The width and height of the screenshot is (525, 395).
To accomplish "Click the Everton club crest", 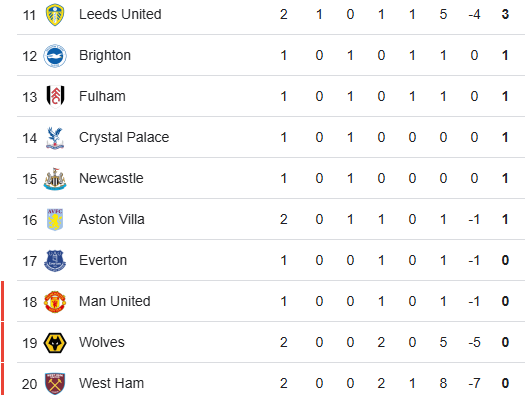I will [x=55, y=261].
